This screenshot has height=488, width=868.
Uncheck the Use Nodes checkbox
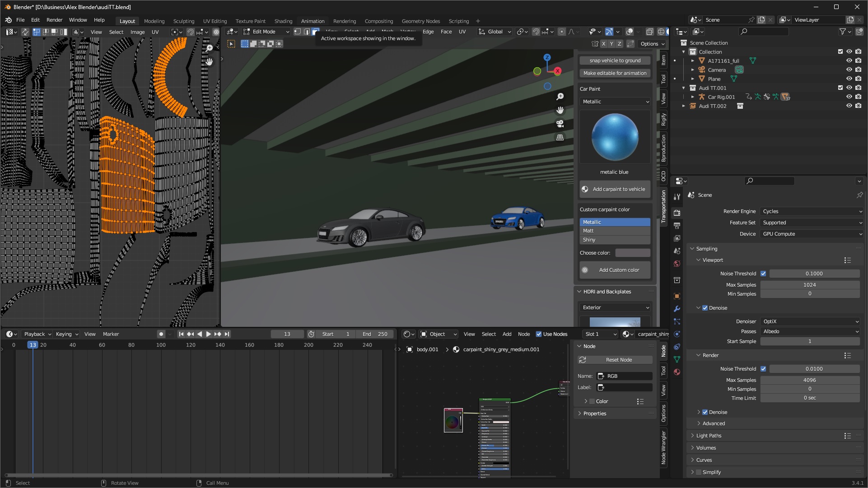click(x=538, y=334)
